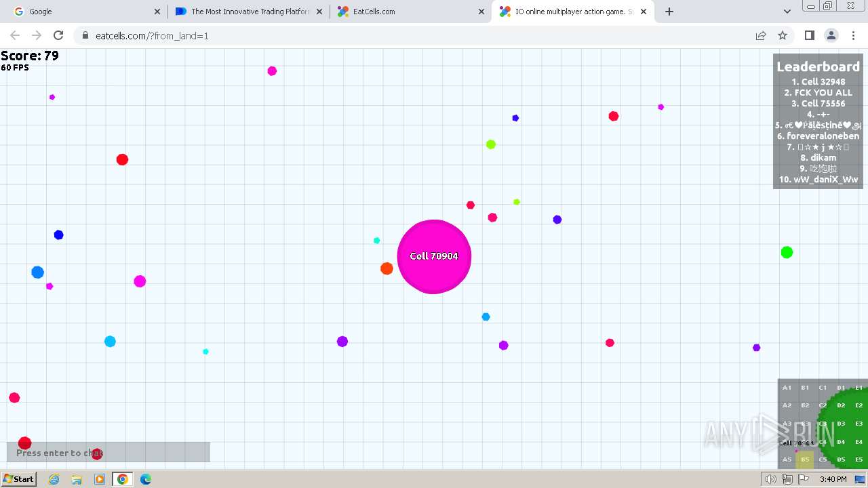Click the Score: 79 label
Screen dimensions: 868x488
click(x=30, y=56)
